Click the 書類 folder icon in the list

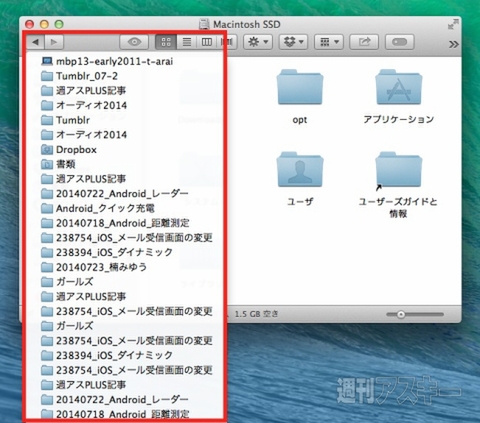coord(47,164)
